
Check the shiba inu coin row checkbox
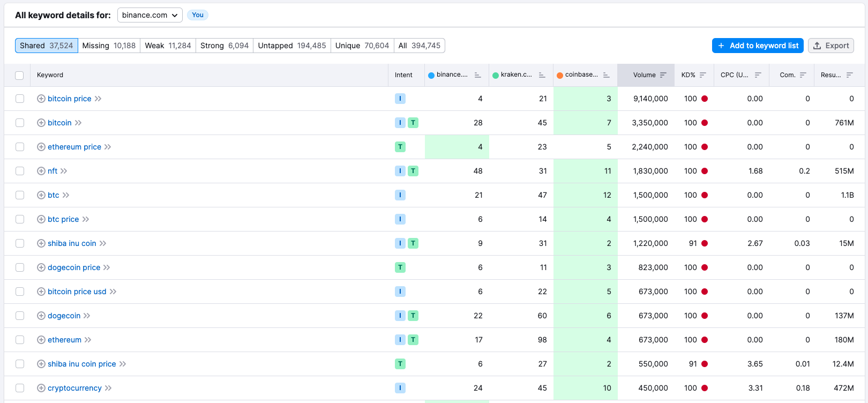[x=20, y=243]
